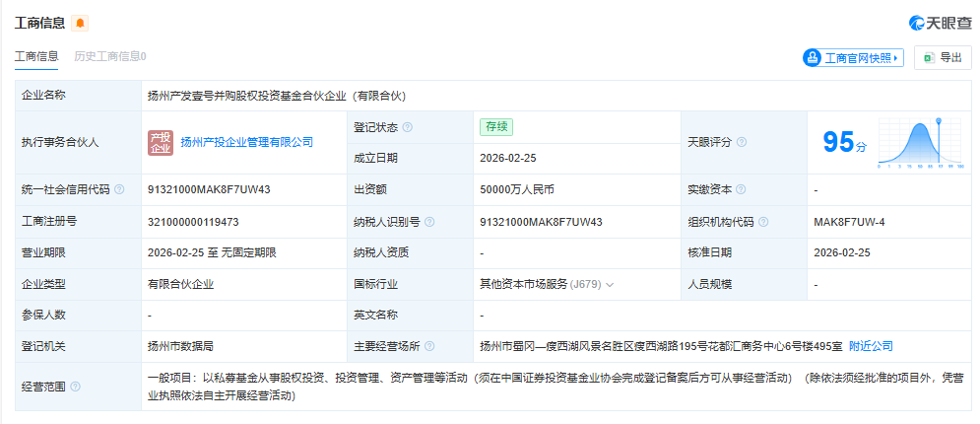Click the 导出 export button

tap(942, 58)
